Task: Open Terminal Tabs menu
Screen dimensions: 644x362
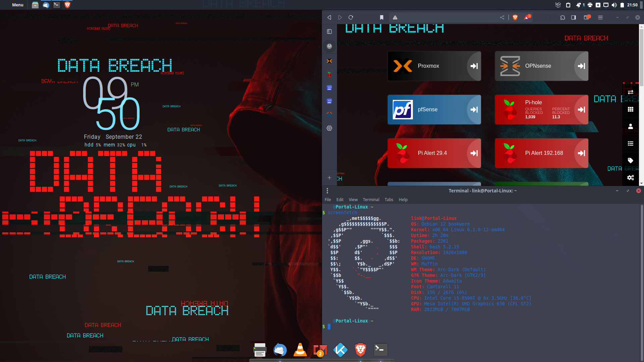Action: pos(389,199)
